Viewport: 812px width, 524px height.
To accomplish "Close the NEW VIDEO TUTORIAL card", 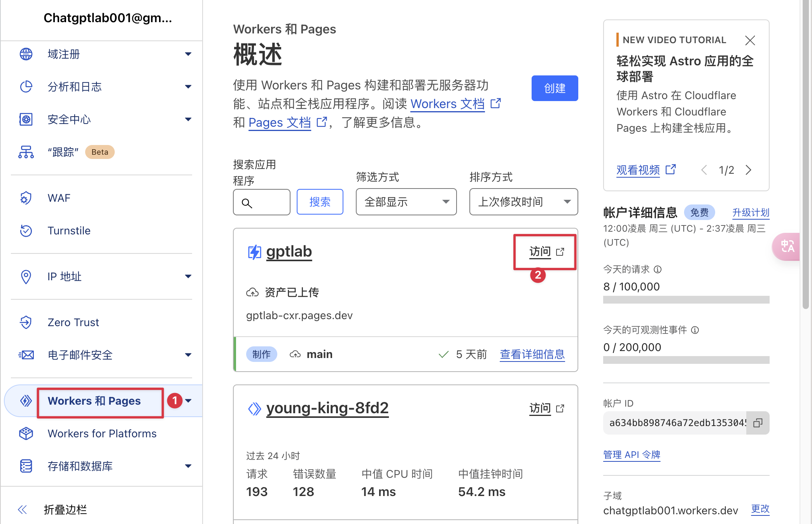I will (750, 40).
